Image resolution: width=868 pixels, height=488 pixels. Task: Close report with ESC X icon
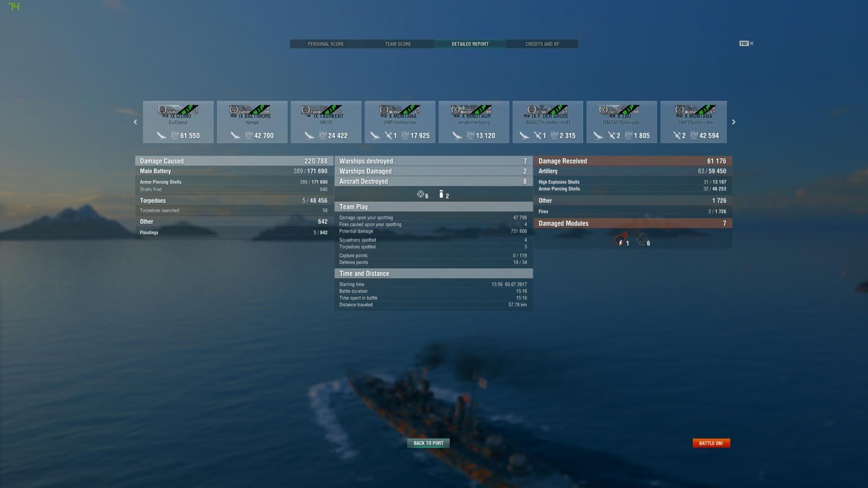[x=746, y=43]
